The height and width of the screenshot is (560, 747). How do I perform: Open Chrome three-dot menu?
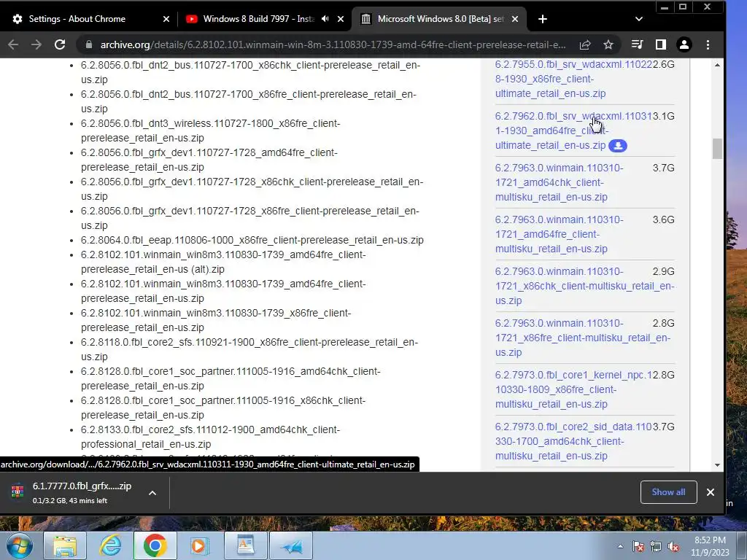(708, 44)
